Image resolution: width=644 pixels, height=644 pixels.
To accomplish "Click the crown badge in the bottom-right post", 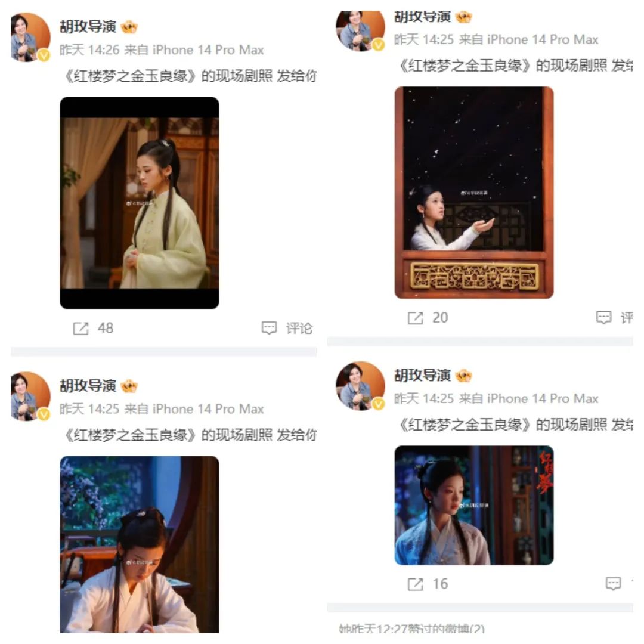I will point(464,376).
